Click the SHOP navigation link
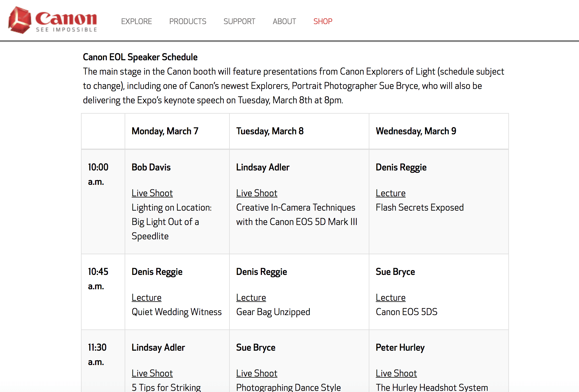579x392 pixels. (x=323, y=21)
